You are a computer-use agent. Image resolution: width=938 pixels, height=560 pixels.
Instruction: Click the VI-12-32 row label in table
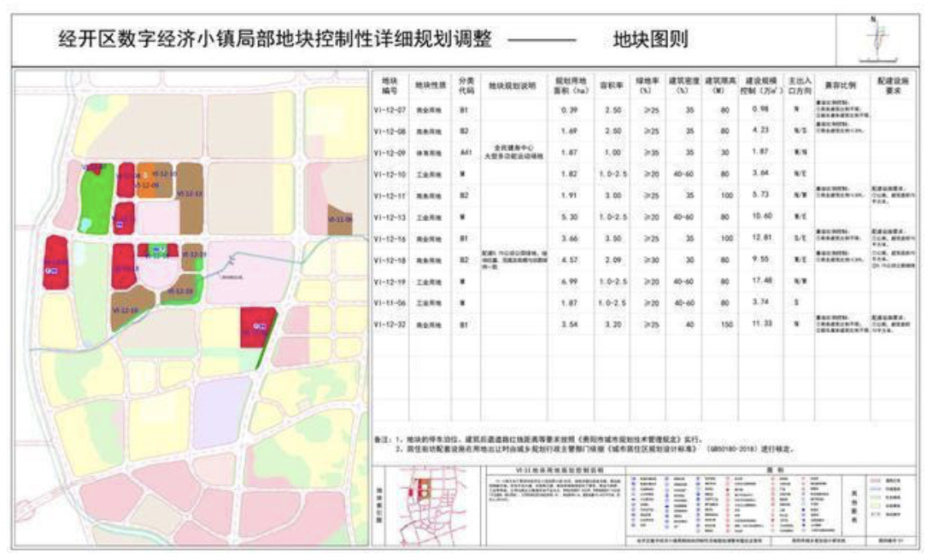(390, 324)
